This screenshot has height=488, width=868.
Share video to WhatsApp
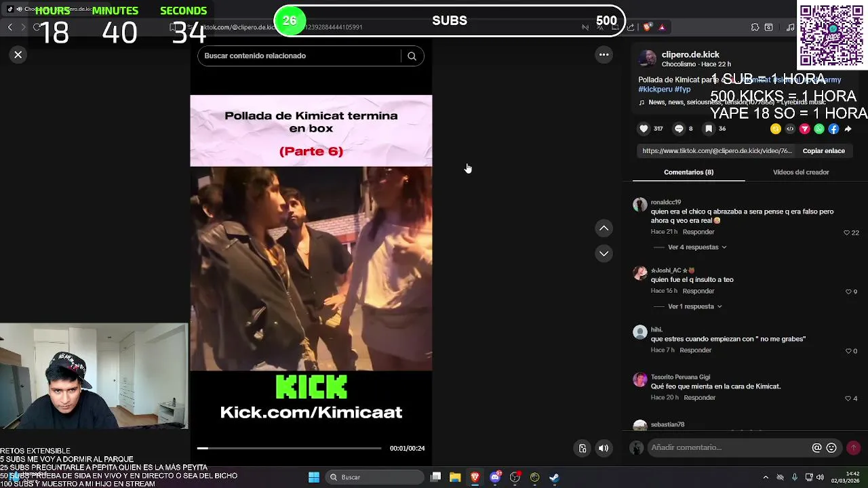point(819,129)
